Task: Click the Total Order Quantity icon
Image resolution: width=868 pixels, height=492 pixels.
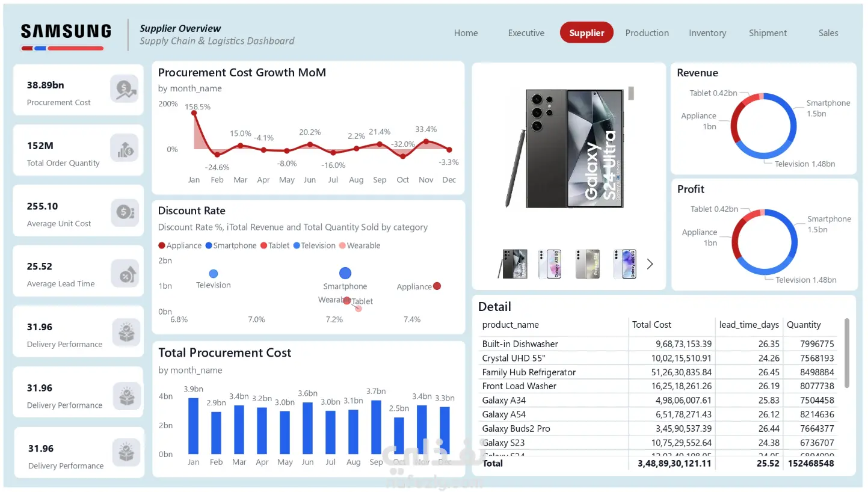Action: tap(124, 149)
